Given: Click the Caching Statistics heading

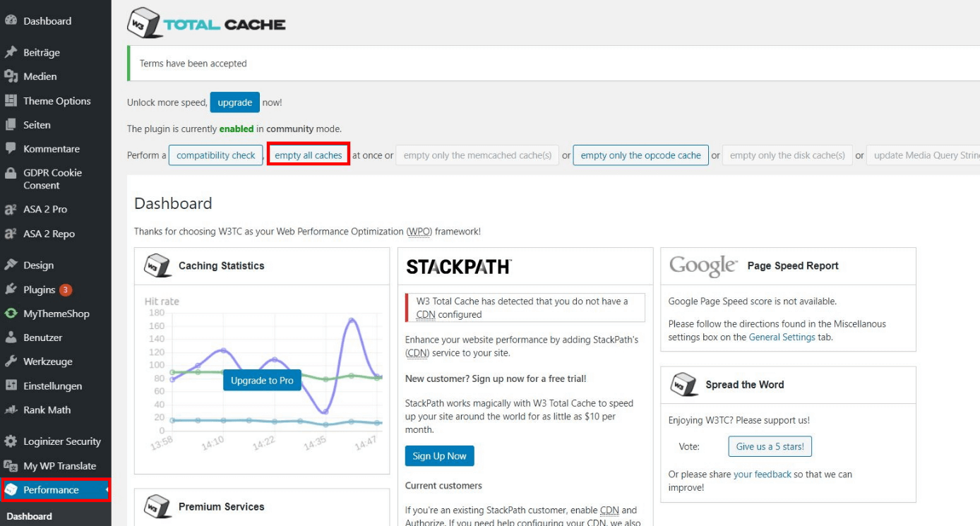Looking at the screenshot, I should point(222,266).
